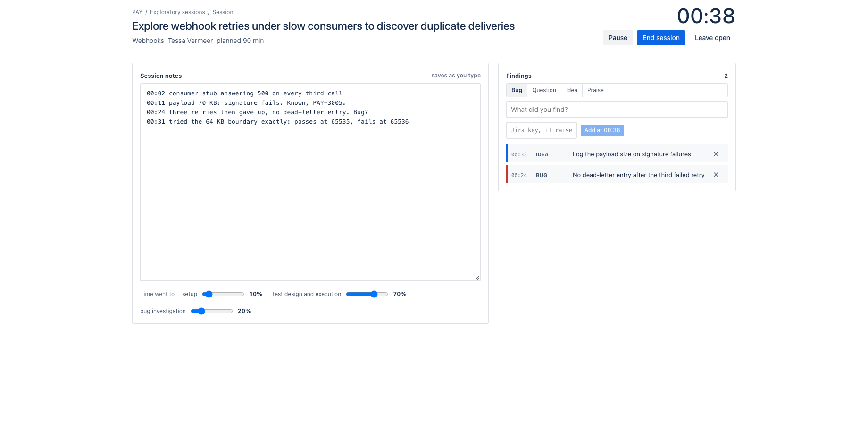The height and width of the screenshot is (425, 868).
Task: Click 'No dead-letter entry after the third failed retry'
Action: [638, 175]
